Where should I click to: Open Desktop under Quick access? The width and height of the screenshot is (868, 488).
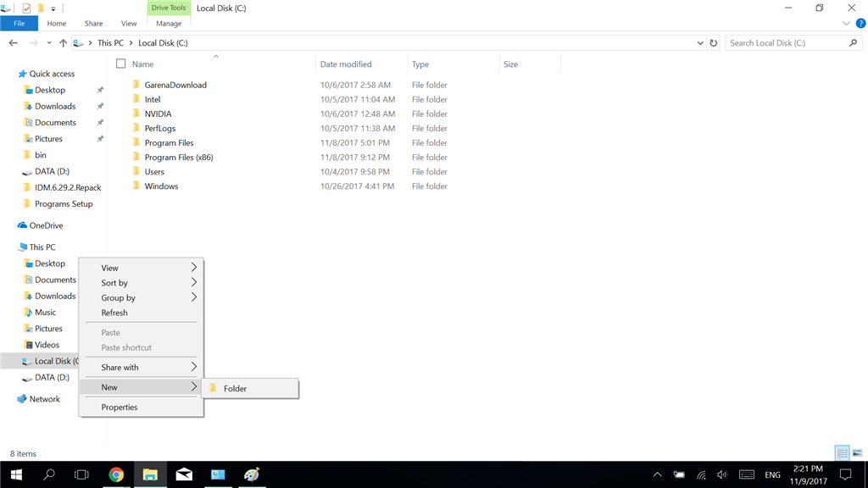[50, 90]
